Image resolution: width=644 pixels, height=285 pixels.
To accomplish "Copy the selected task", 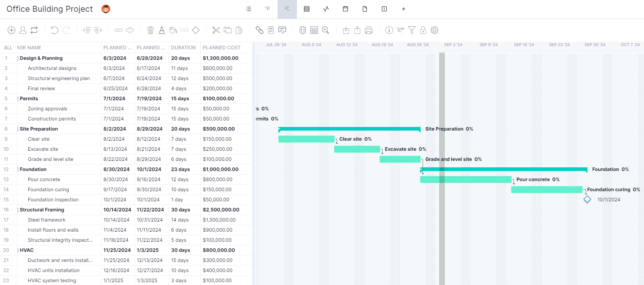I will point(227,30).
